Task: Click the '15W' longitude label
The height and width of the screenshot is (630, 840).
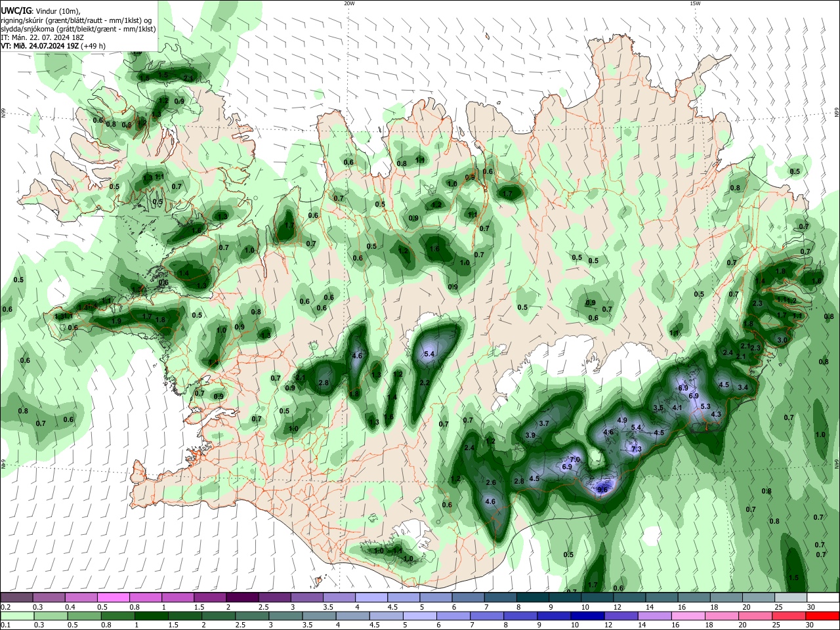Action: pos(695,3)
